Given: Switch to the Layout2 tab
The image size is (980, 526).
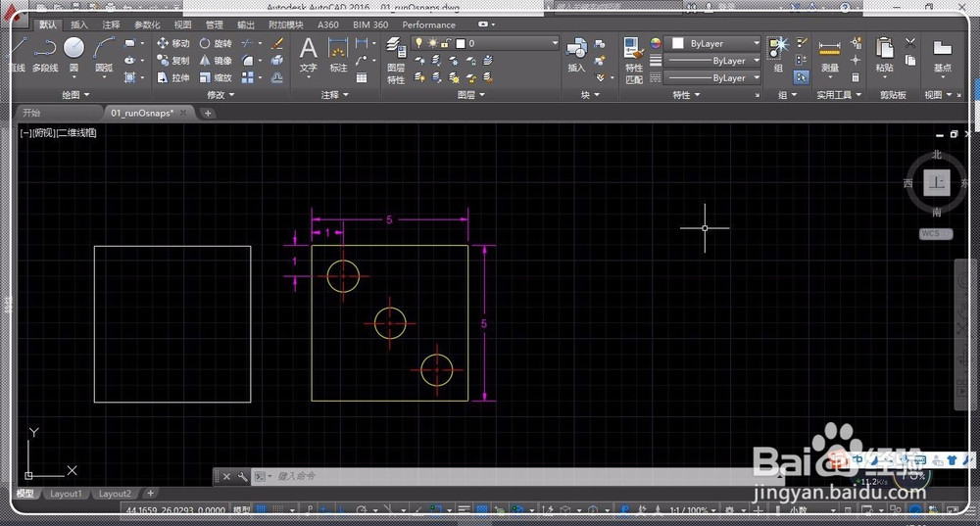Looking at the screenshot, I should [x=115, y=494].
